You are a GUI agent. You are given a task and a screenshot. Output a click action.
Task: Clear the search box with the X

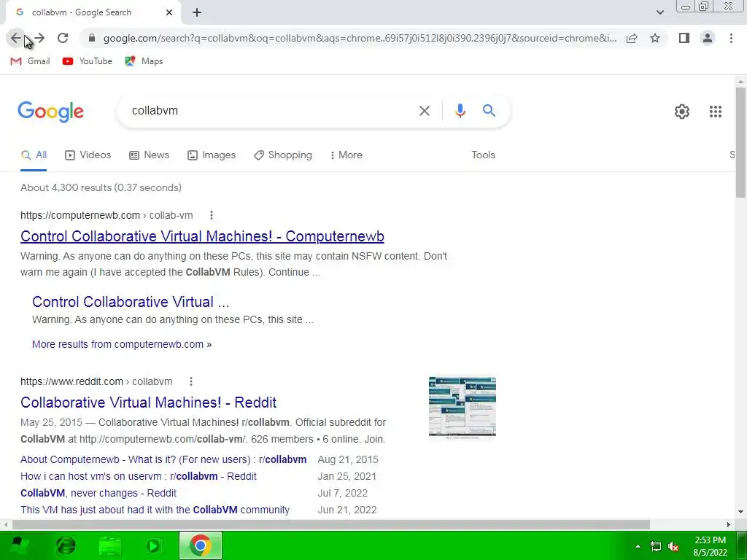point(424,111)
